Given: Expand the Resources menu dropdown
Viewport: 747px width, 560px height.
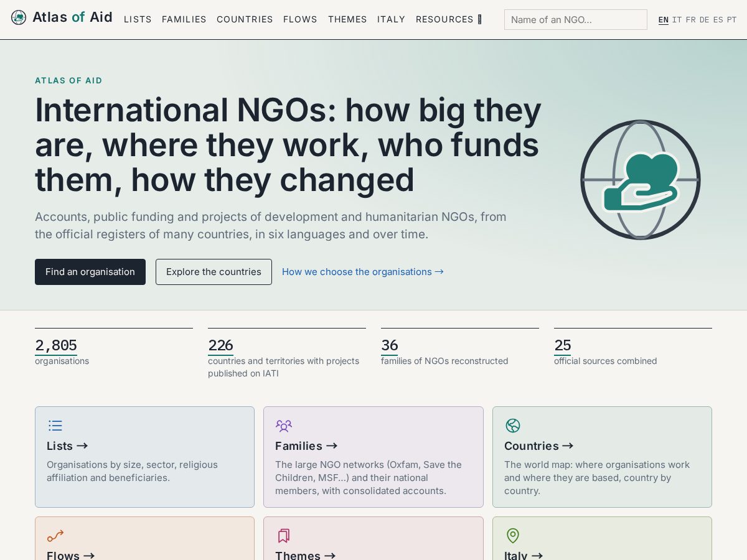Looking at the screenshot, I should 449,19.
